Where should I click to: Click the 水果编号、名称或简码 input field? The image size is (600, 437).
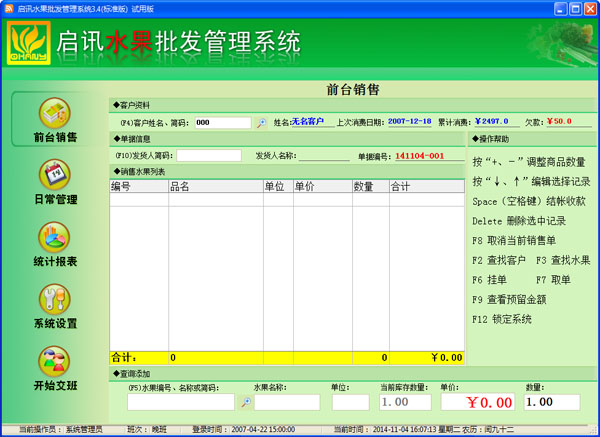pos(181,402)
